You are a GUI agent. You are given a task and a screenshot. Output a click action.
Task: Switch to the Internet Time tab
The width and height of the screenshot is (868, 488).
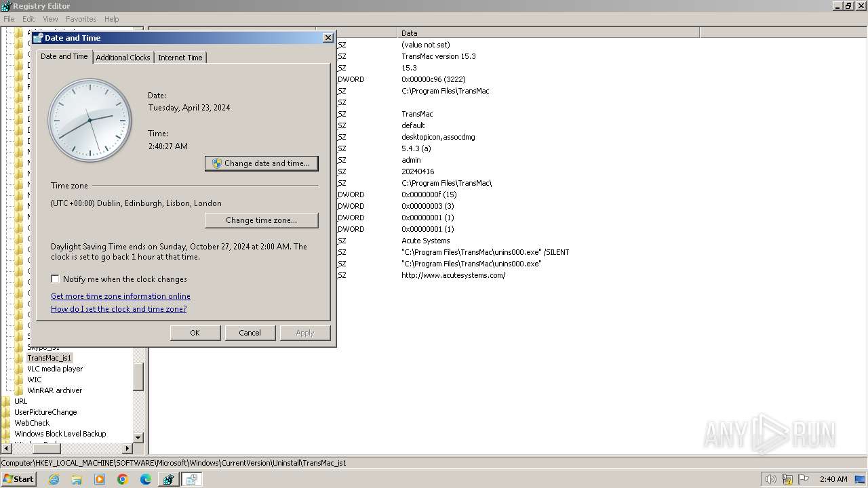coord(180,58)
